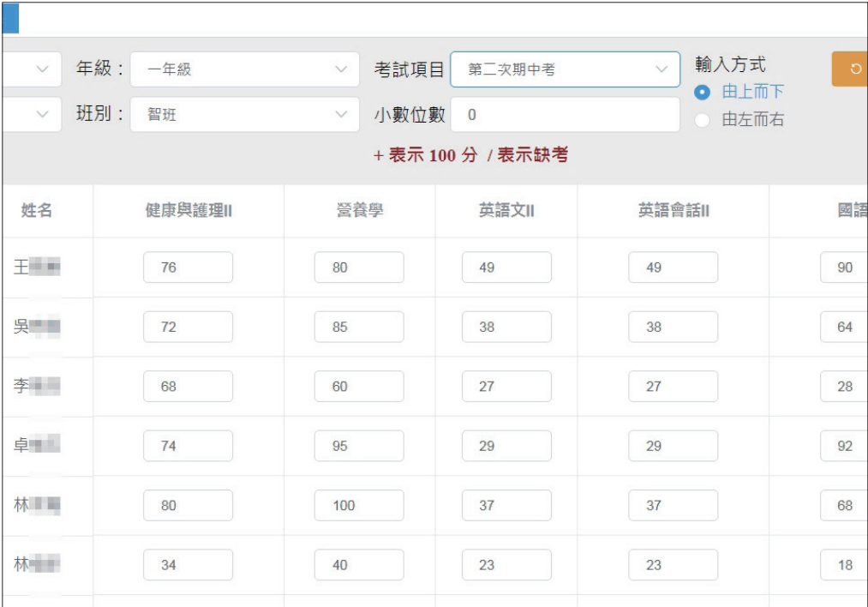Click 英語文II score 23 field

(x=506, y=565)
